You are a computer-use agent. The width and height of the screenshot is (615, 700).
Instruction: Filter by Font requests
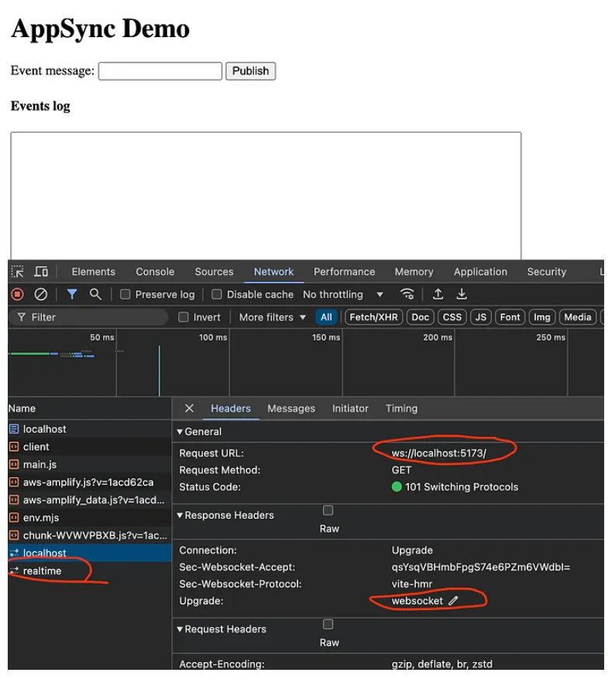[510, 317]
